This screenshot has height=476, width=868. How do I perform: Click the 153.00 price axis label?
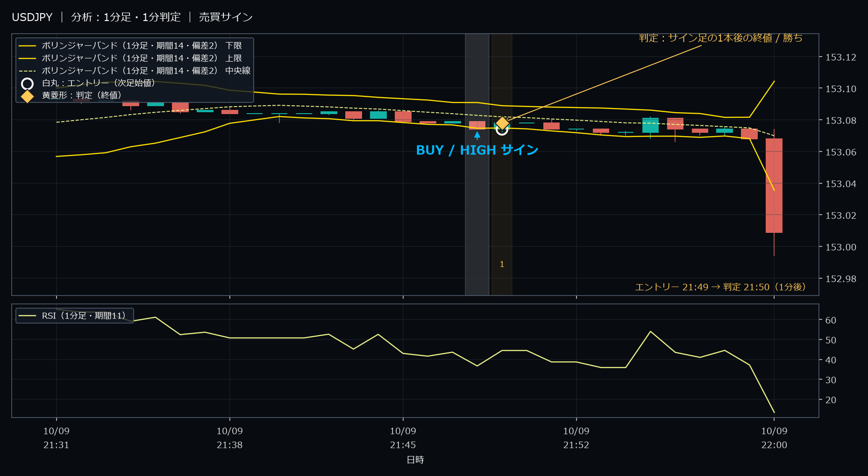(841, 247)
